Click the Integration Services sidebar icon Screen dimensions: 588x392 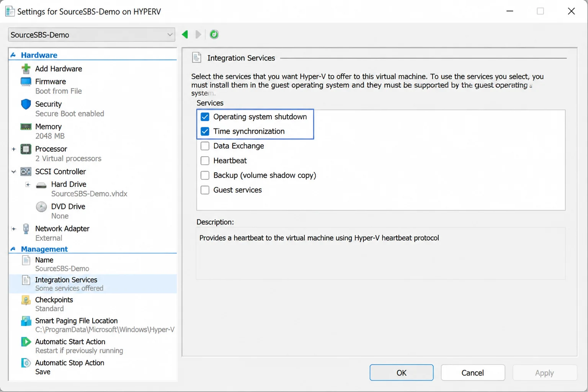(26, 280)
